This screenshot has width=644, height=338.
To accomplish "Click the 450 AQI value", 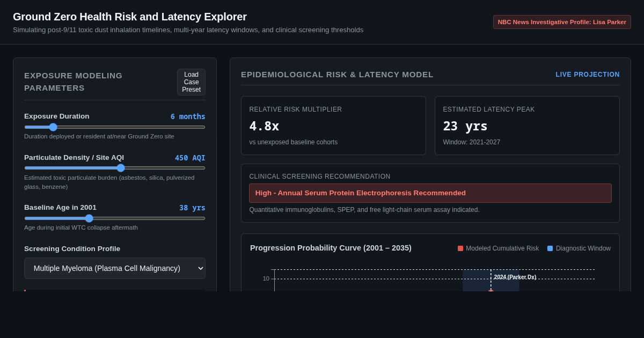I will coord(190,158).
